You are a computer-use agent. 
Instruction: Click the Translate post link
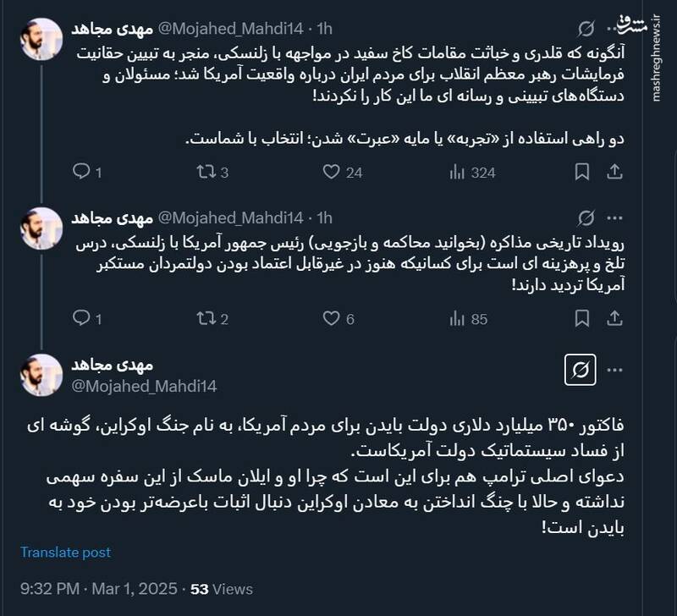[64, 551]
